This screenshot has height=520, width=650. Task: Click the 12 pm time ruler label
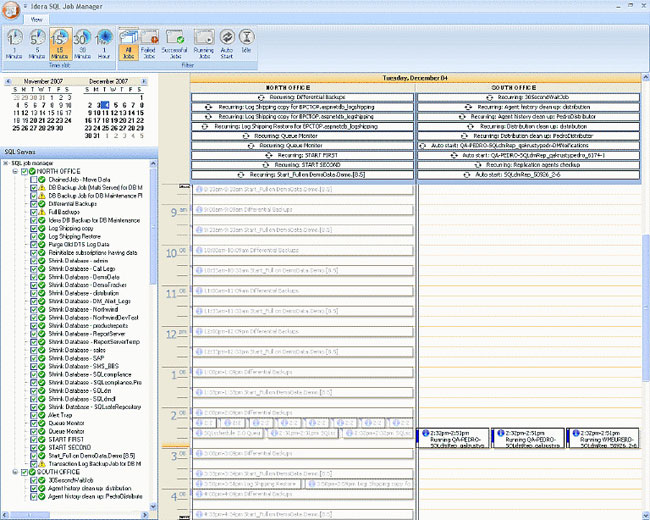[177, 334]
